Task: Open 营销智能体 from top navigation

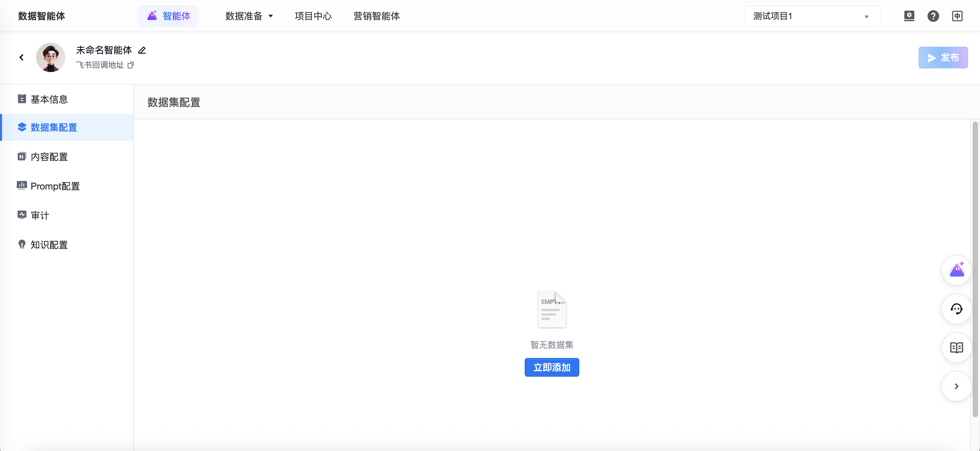Action: point(376,16)
